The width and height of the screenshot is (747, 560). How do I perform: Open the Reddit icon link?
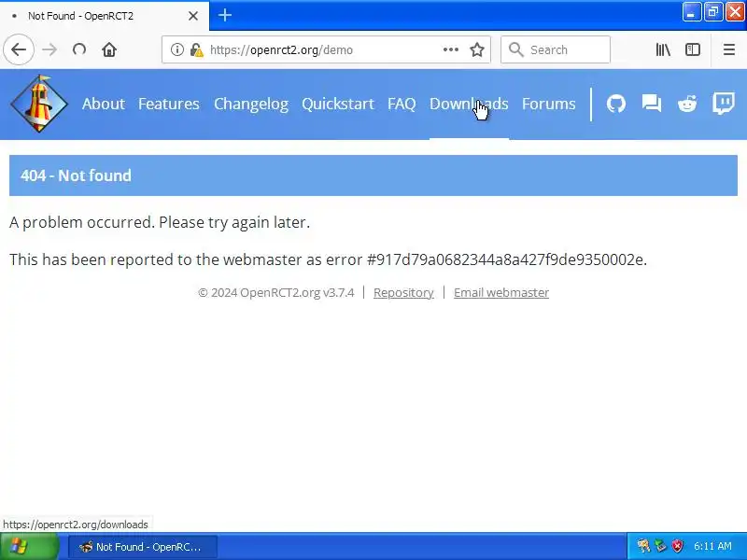(687, 104)
